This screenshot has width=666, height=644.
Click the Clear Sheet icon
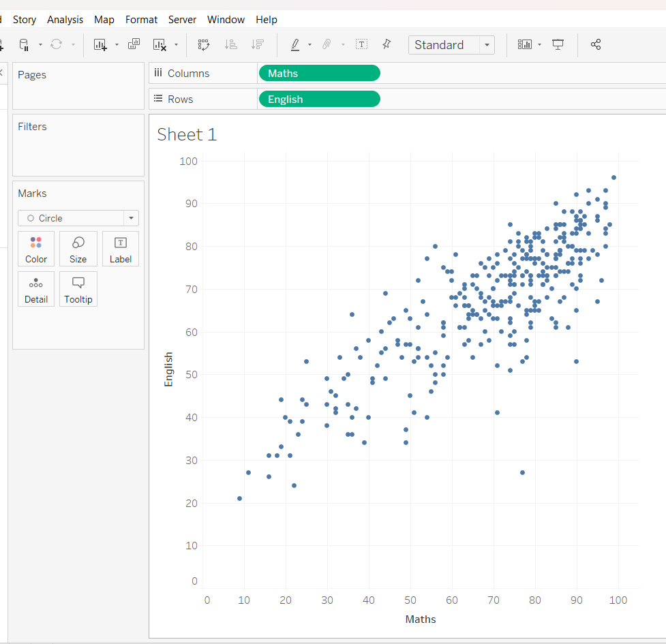coord(160,45)
